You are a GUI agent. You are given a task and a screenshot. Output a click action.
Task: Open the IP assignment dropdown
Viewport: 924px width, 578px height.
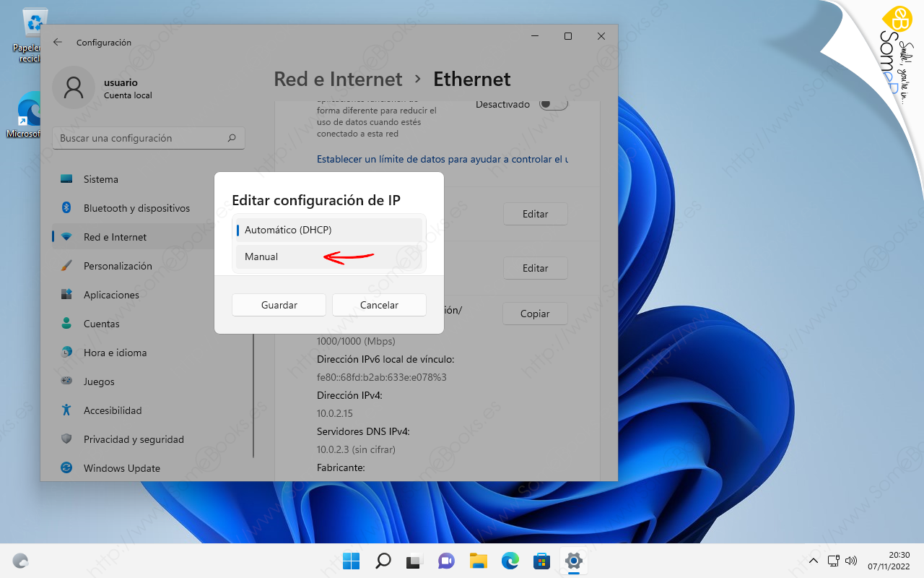pos(328,230)
